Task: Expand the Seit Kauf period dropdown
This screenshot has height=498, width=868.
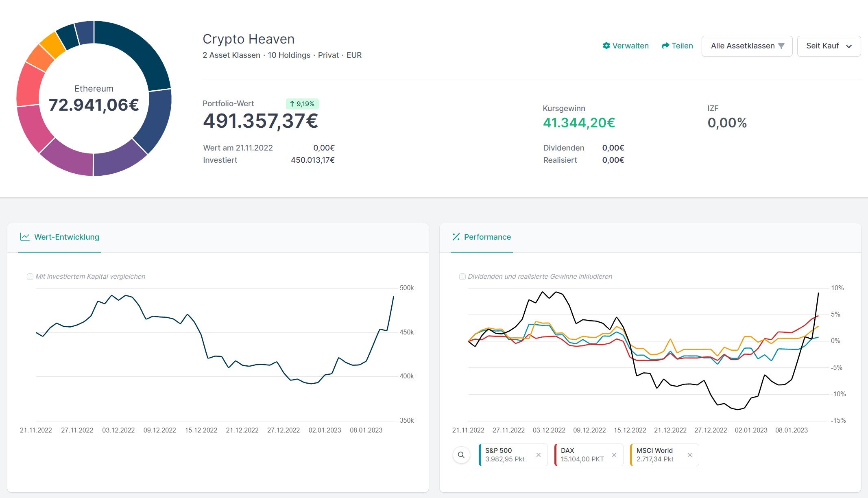Action: tap(829, 46)
